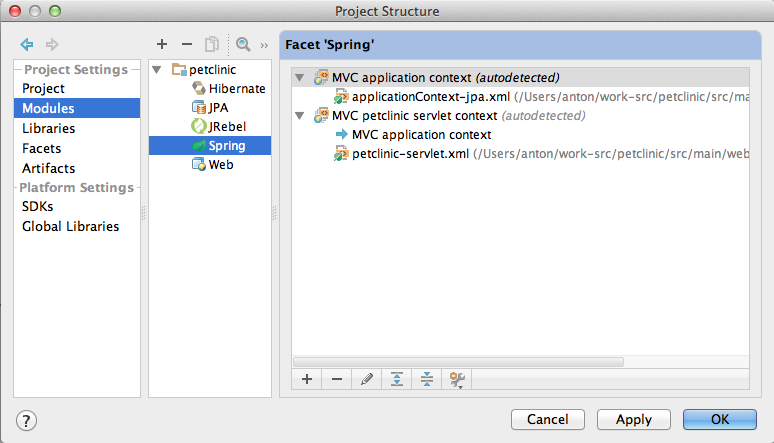Image resolution: width=774 pixels, height=443 pixels.
Task: Add a new module with the plus icon
Action: point(162,44)
